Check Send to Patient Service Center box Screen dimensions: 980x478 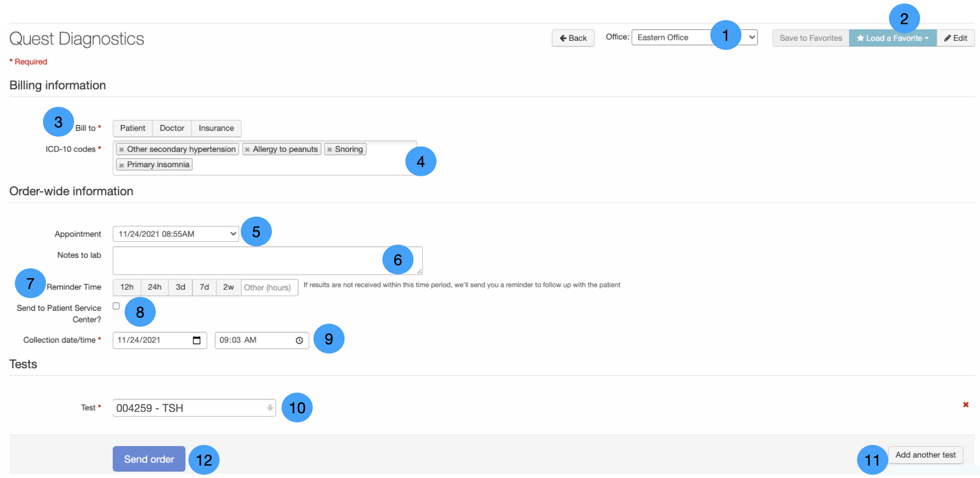[x=116, y=306]
